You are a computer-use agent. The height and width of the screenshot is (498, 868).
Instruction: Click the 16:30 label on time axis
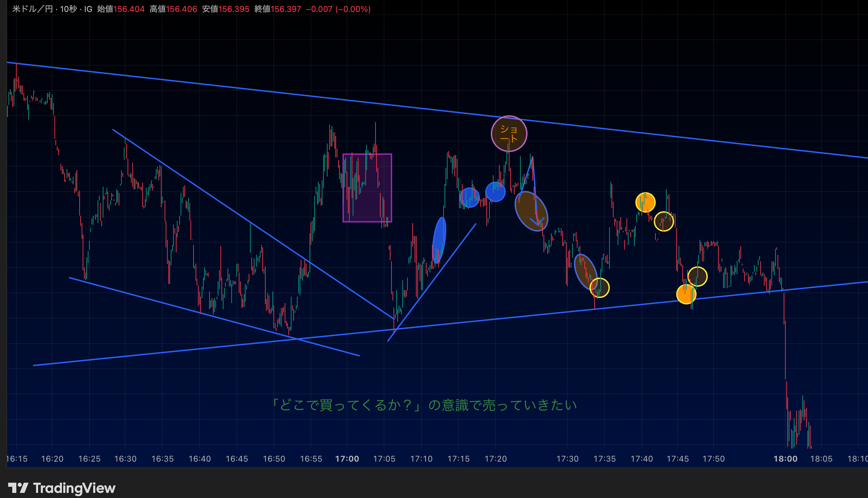[x=125, y=459]
